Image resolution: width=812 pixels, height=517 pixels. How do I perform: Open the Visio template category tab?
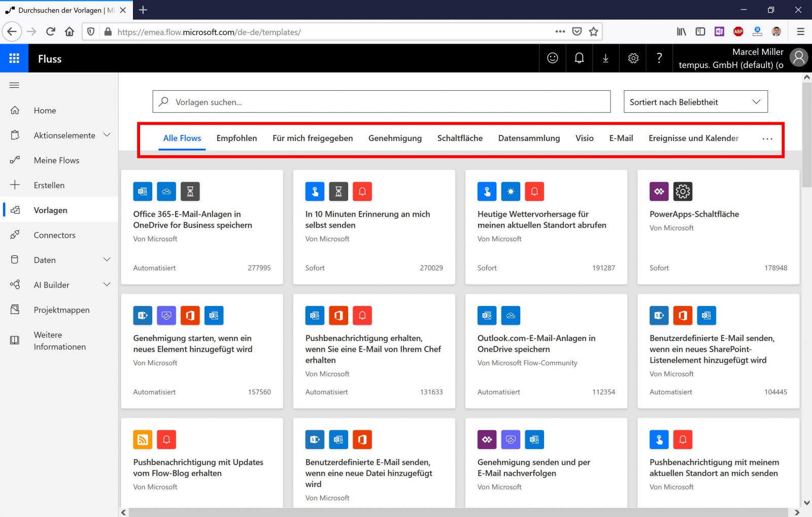pos(584,137)
